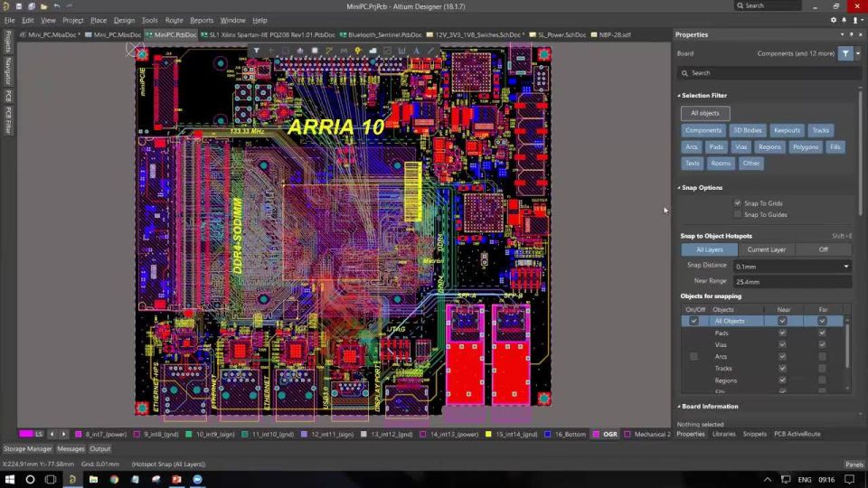868x488 pixels.
Task: Toggle Near checkbox for Regions row
Action: tap(782, 380)
